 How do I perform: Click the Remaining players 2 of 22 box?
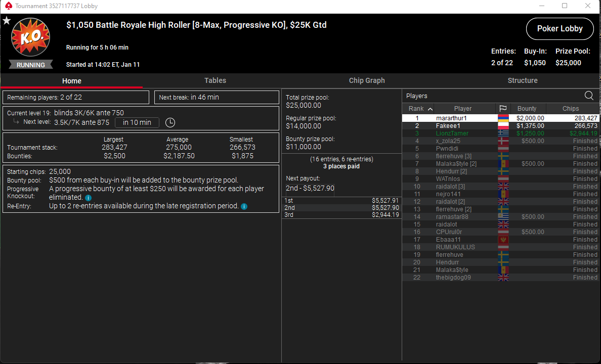[76, 98]
